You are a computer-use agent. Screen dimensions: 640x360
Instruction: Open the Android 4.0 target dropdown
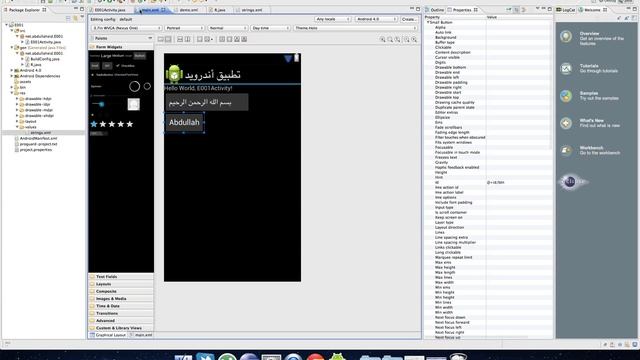[376, 19]
